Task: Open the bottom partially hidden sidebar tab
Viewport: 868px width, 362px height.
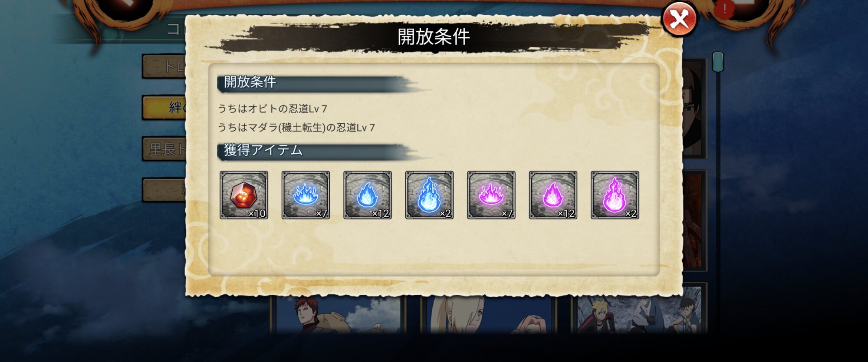Action: [x=165, y=190]
